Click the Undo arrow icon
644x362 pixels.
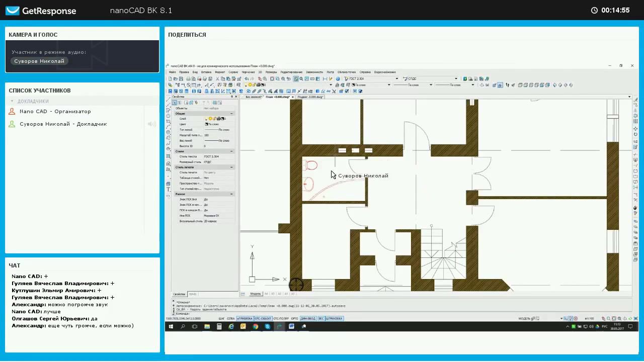[x=247, y=78]
